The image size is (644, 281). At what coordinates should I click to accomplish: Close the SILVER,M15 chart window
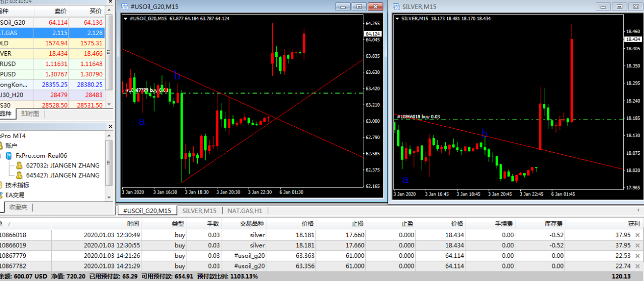(635, 7)
